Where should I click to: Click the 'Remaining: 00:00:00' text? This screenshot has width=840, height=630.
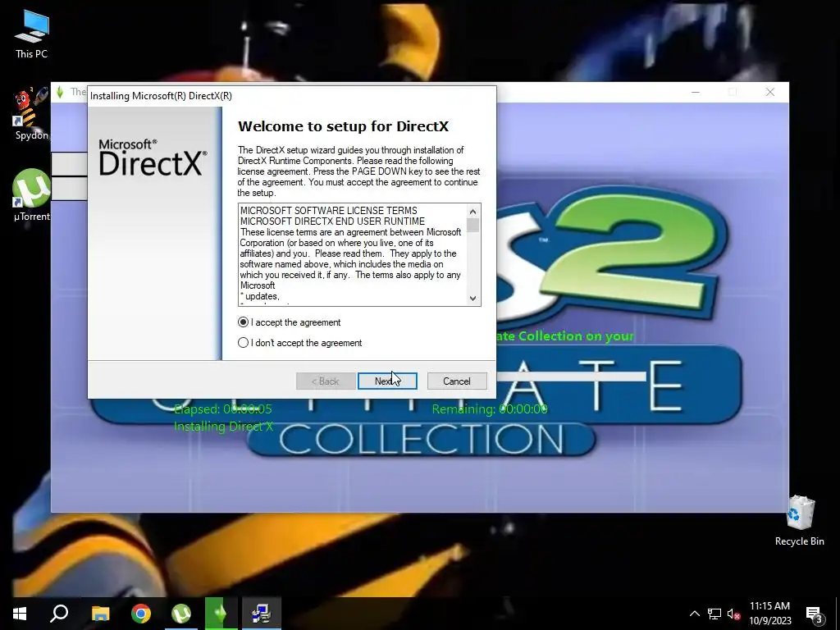click(x=490, y=409)
